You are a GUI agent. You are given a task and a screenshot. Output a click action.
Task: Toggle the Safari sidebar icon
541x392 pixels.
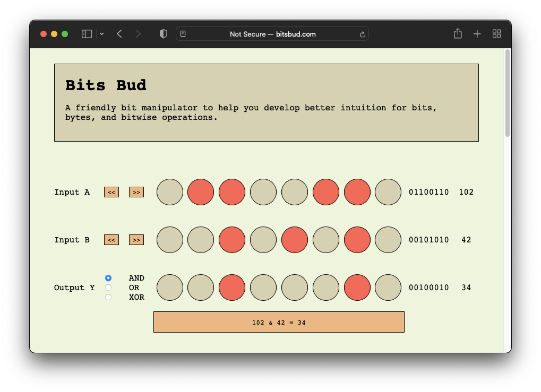87,34
